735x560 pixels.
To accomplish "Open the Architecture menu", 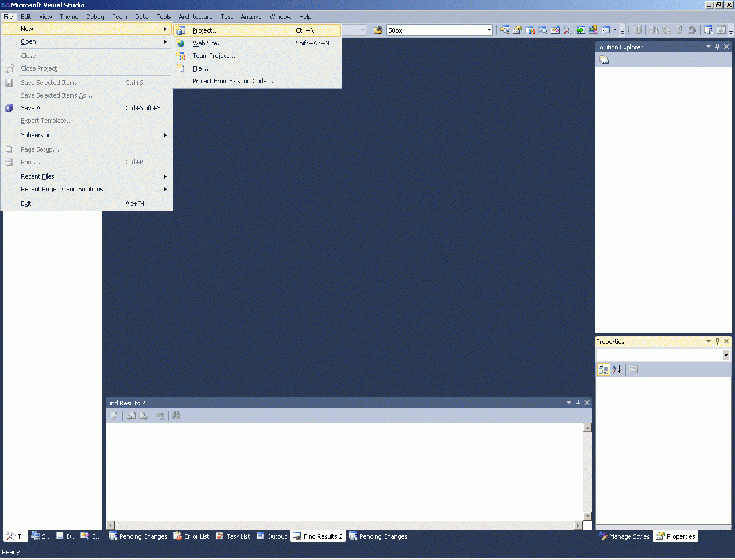I will (196, 17).
